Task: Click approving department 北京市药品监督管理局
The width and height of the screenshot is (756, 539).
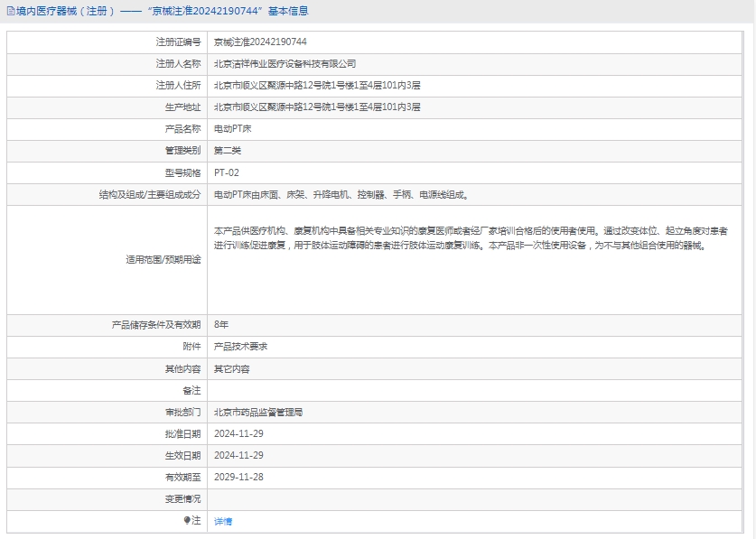Action: [x=258, y=412]
